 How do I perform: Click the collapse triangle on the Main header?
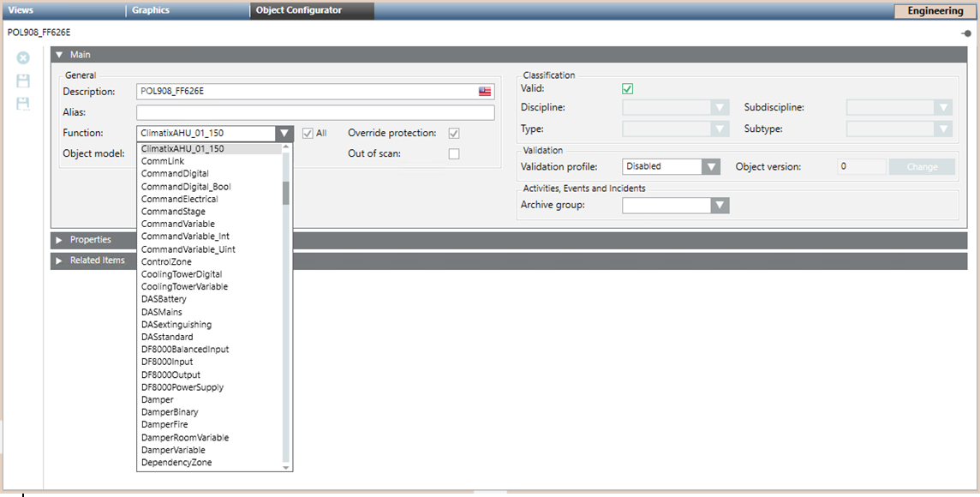pos(57,54)
